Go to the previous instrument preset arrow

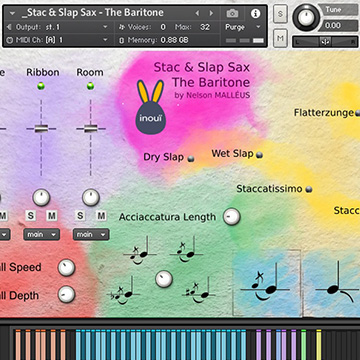pos(197,13)
